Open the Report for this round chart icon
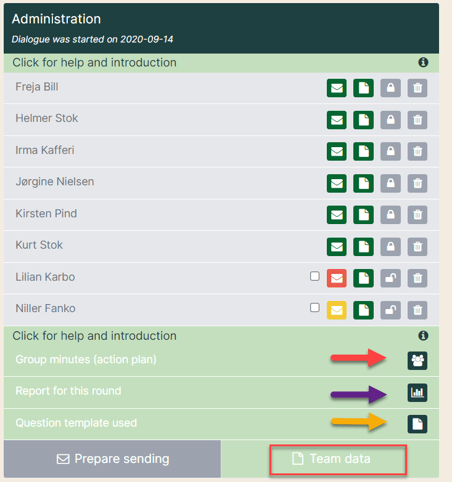The width and height of the screenshot is (452, 482). (417, 392)
